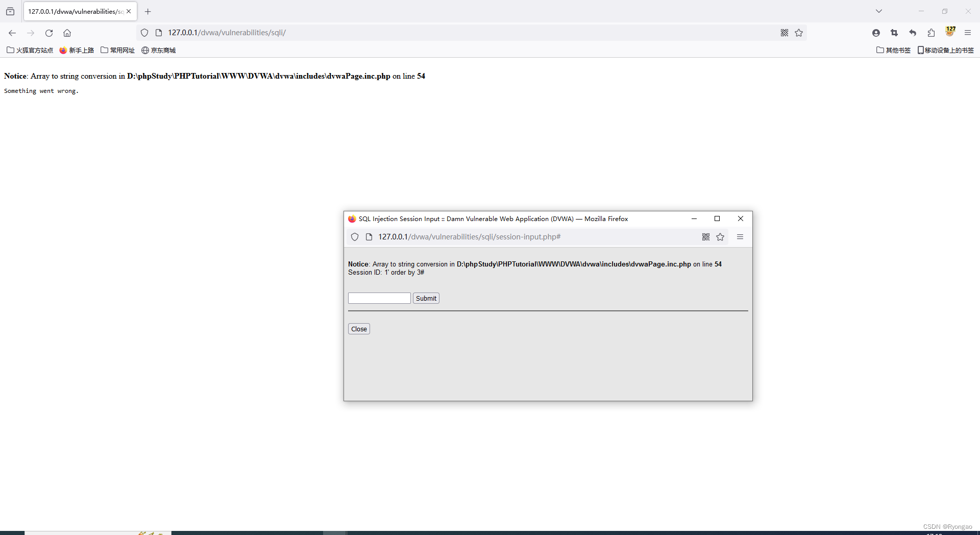Close the SQL Injection Session Input window
Viewport: 980px width, 535px height.
[741, 218]
